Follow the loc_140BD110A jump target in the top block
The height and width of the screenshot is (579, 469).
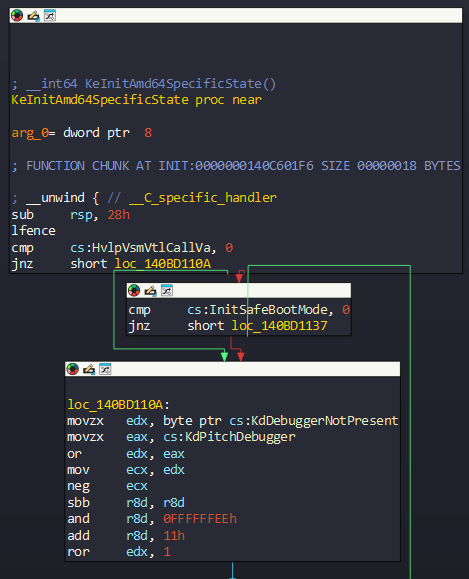point(162,264)
